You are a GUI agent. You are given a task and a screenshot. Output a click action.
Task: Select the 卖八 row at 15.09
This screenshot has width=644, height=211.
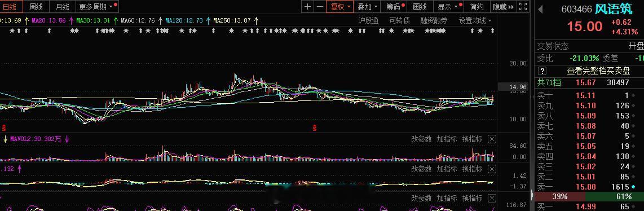tap(590, 116)
